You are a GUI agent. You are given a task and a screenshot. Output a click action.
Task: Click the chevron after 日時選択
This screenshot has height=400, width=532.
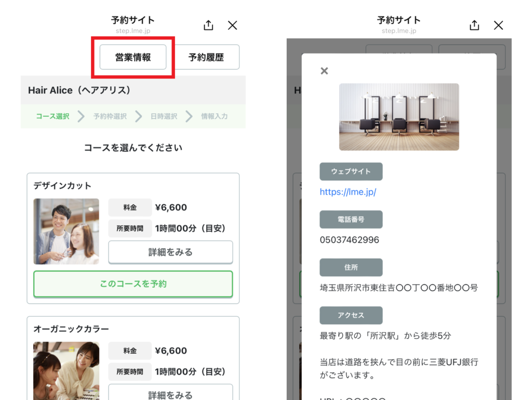click(189, 116)
